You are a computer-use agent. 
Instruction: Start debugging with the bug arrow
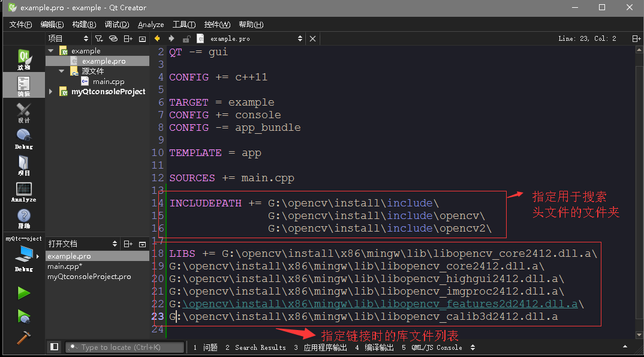(x=24, y=316)
